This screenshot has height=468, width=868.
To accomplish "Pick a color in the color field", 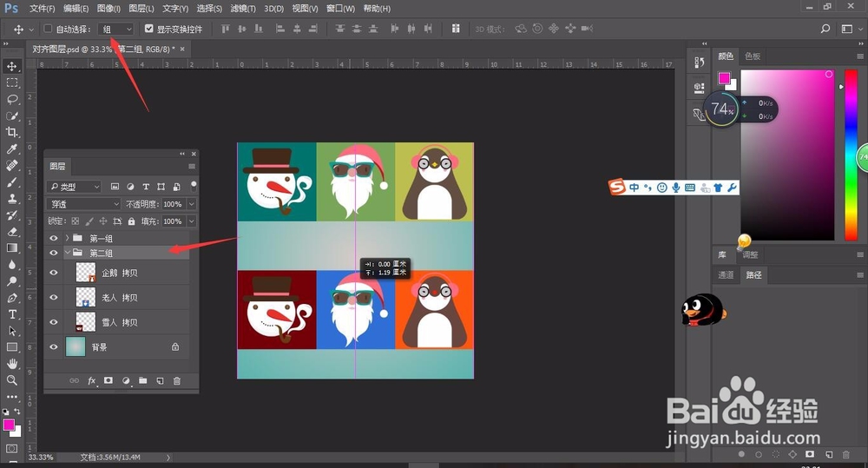I will pos(787,155).
